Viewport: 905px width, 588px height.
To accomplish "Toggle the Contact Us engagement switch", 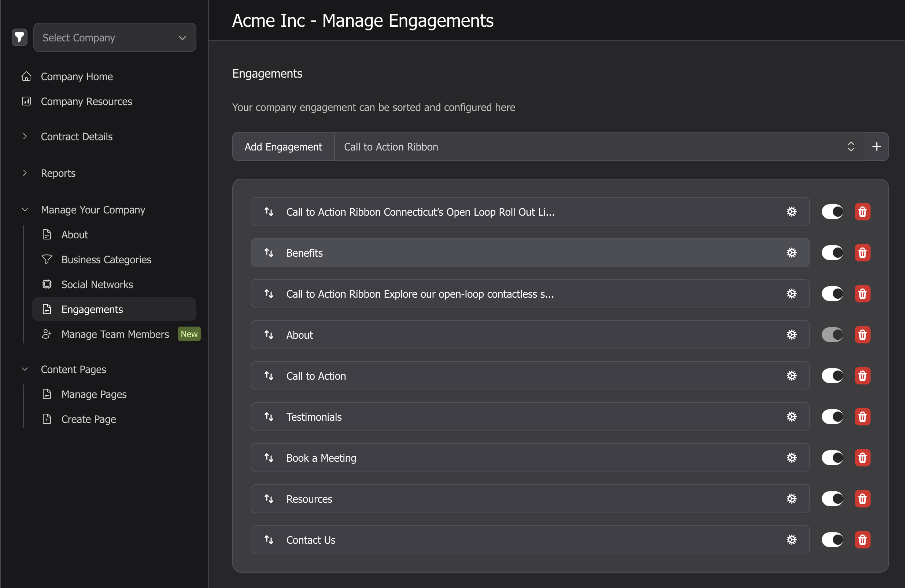I will [x=832, y=540].
